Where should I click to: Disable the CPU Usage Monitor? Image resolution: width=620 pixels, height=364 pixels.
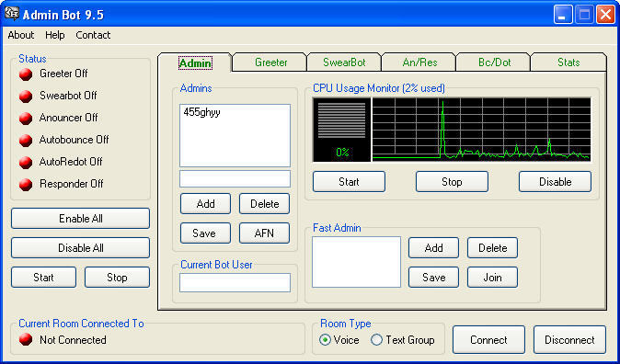click(x=556, y=181)
